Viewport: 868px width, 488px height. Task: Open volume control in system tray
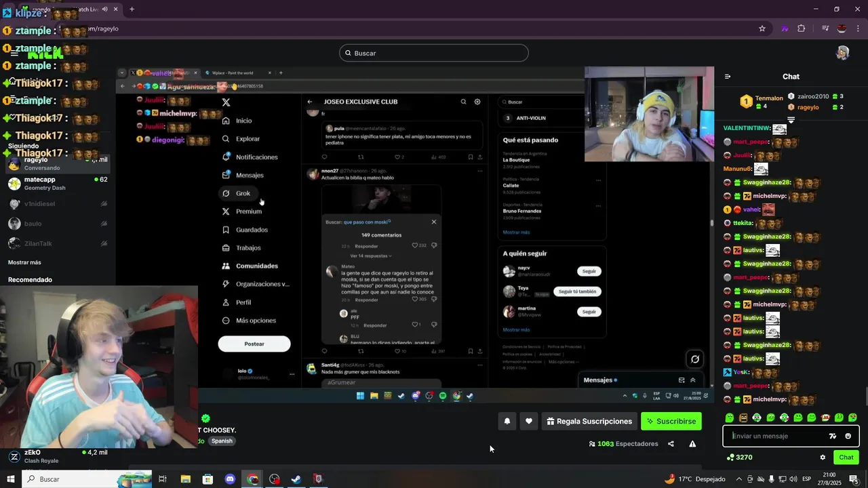793,479
